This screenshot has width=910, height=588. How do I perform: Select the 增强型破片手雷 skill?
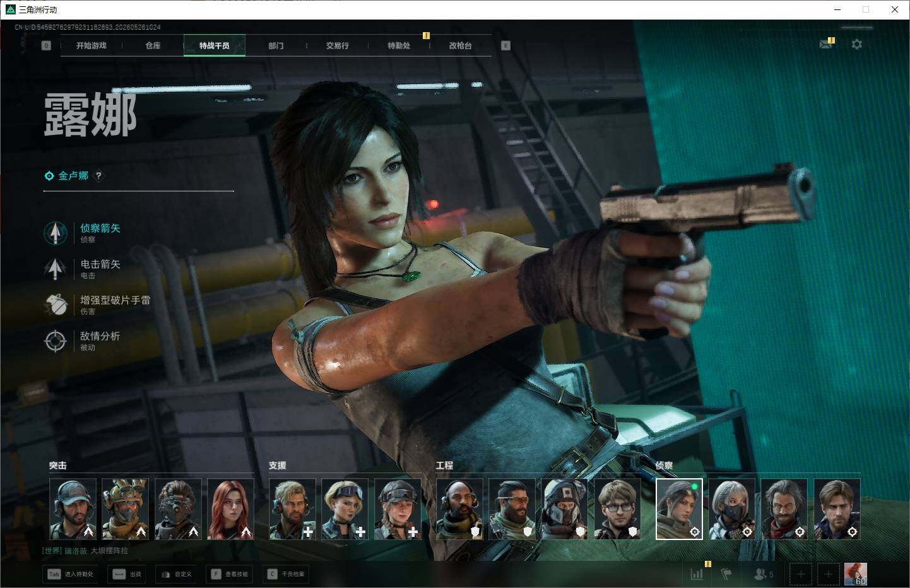click(x=98, y=305)
